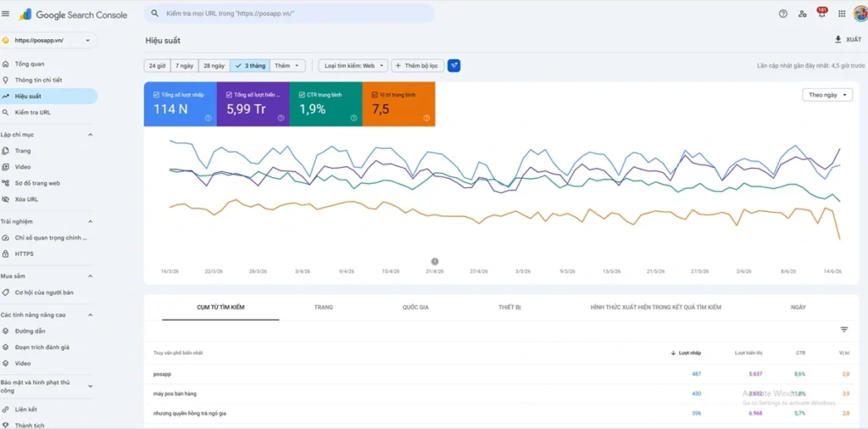The height and width of the screenshot is (429, 868).
Task: Switch to the QUỐC GIA tab
Action: (x=415, y=307)
